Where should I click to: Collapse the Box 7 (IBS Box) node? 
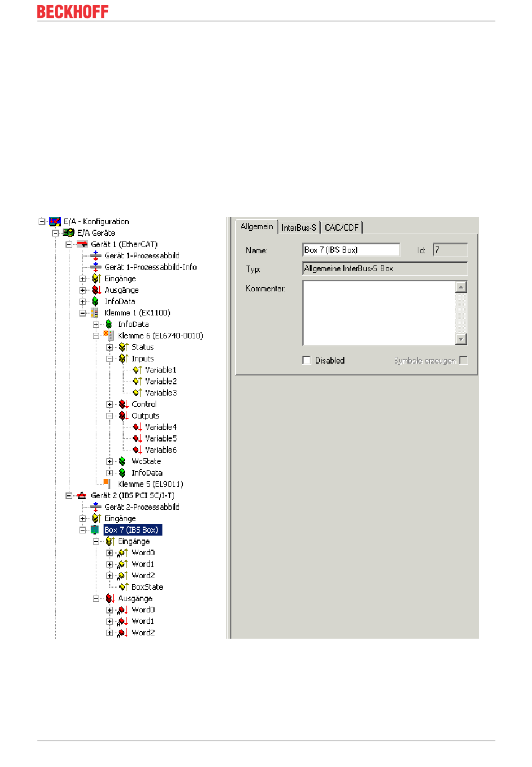click(82, 530)
